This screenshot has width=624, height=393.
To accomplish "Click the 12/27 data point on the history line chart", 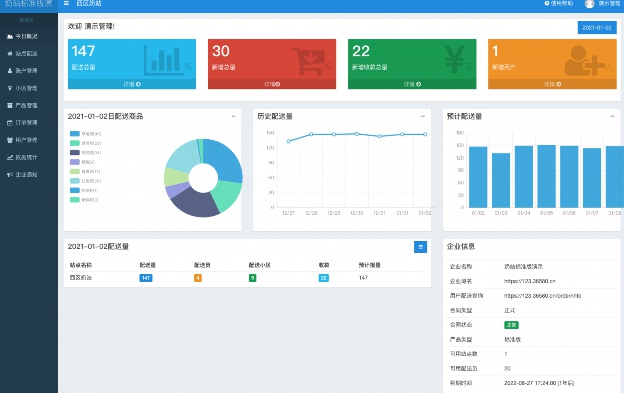I will [x=289, y=141].
